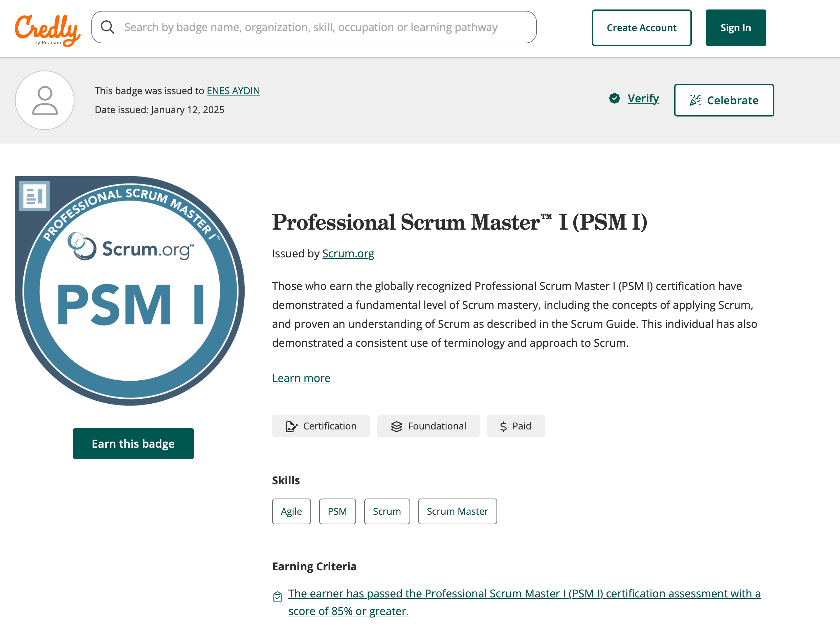
Task: Click the magnifying glass search icon
Action: 108,27
